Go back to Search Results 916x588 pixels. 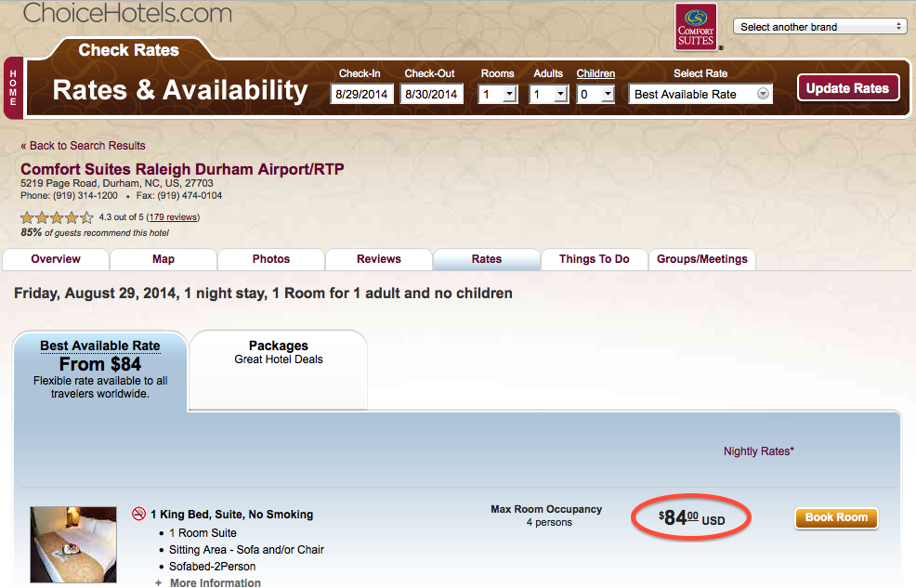click(83, 146)
